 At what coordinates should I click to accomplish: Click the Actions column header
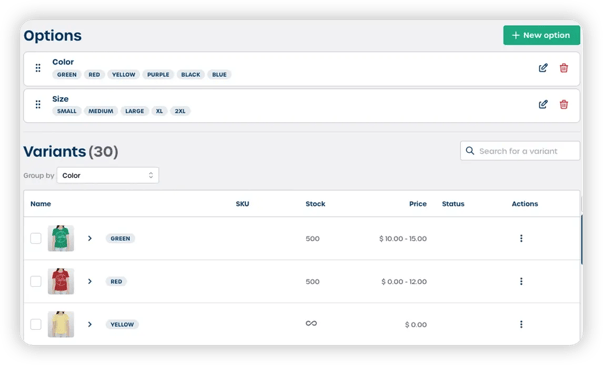tap(525, 204)
